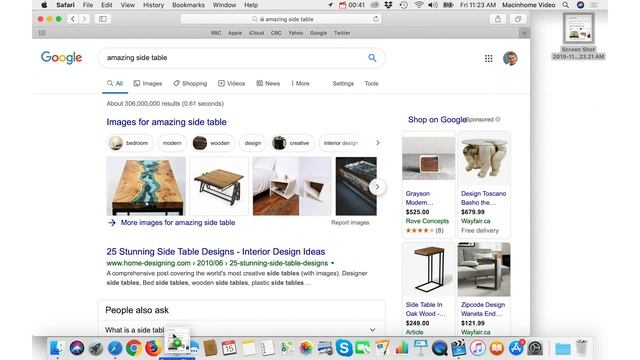This screenshot has width=640, height=360.
Task: Open the Bookmarks menu
Action: (x=188, y=5)
